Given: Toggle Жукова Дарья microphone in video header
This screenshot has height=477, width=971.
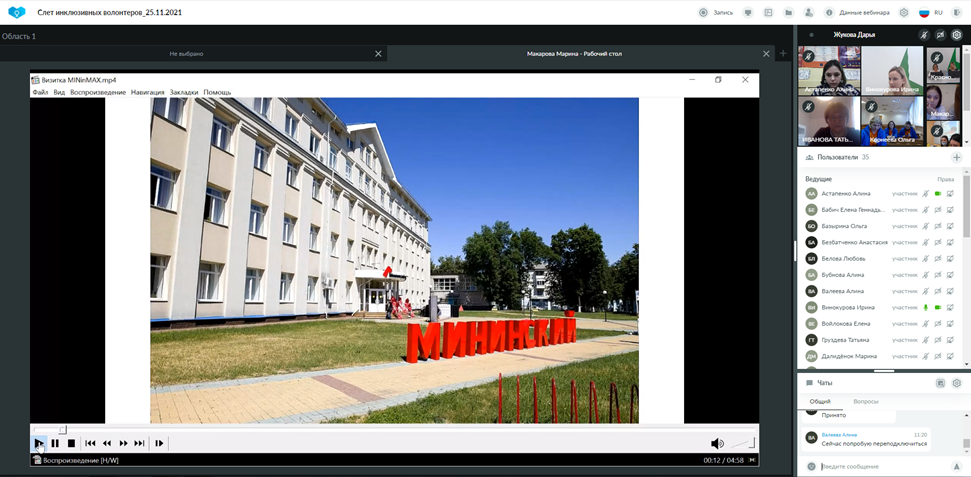Looking at the screenshot, I should coord(923,35).
